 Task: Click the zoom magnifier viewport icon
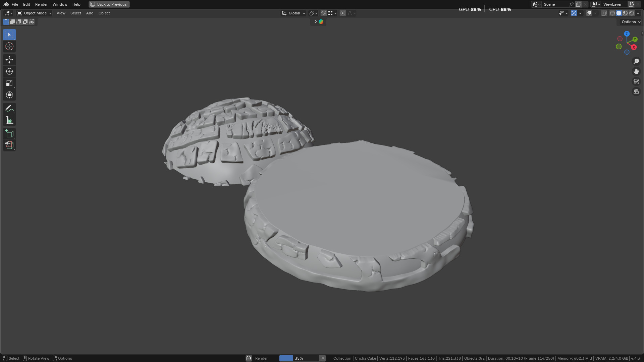point(636,61)
